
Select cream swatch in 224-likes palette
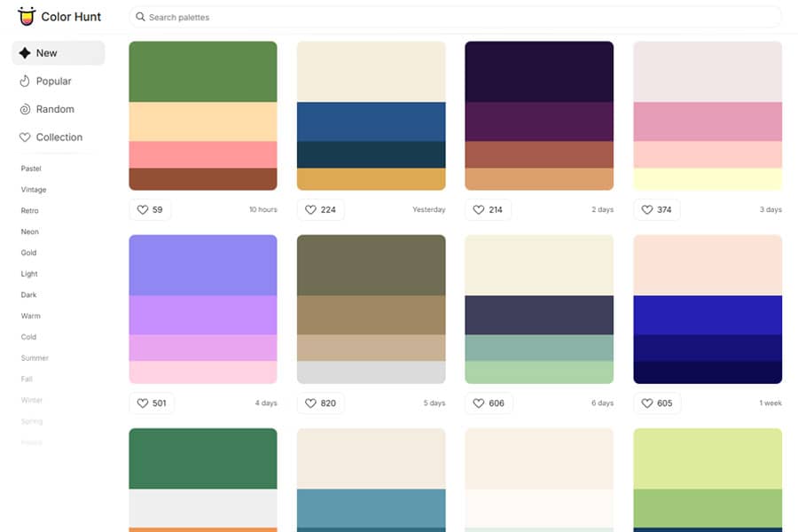point(371,72)
